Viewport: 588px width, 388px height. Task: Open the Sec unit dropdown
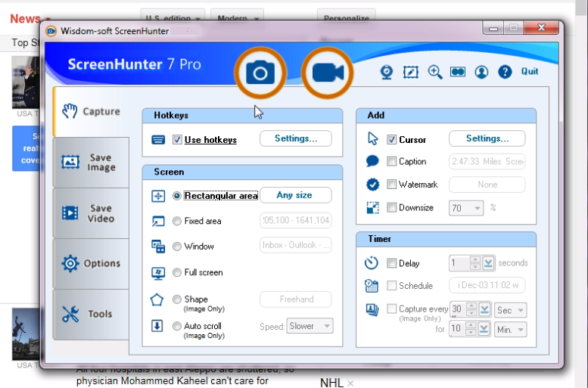[x=510, y=310]
